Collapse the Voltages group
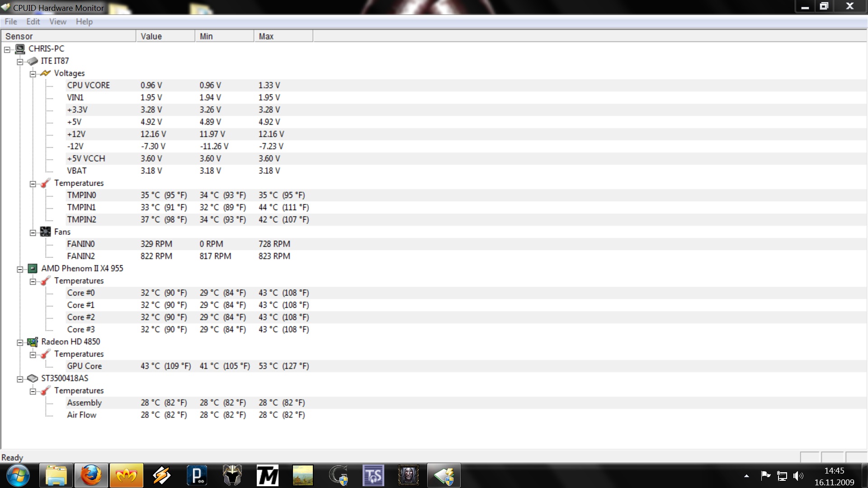The height and width of the screenshot is (488, 868). [x=33, y=74]
